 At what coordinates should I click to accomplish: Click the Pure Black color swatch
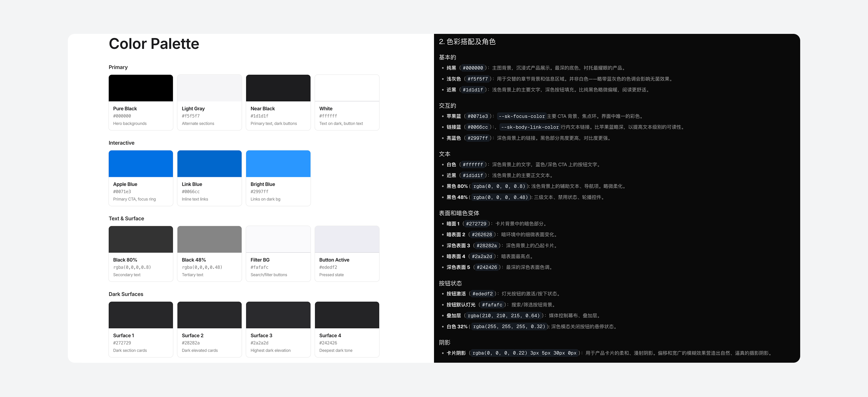tap(141, 88)
